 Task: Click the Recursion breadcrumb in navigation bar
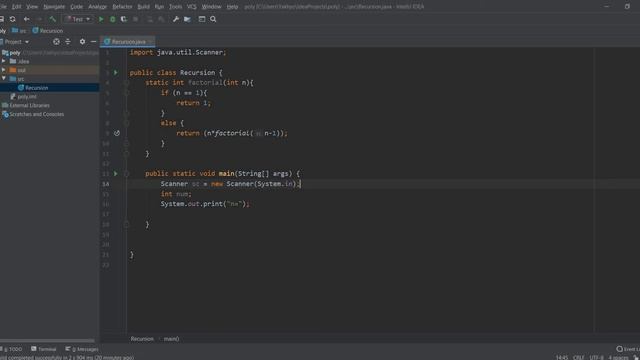coord(48,31)
